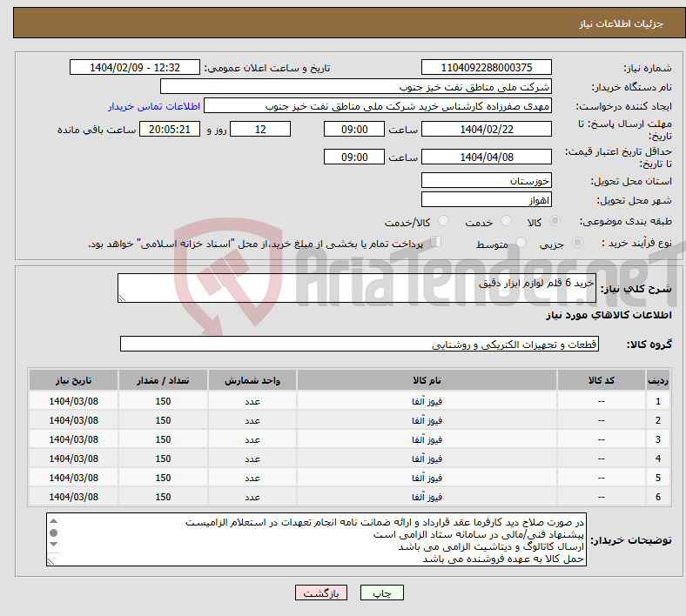Click the request creator field مهدی صفرزاده
Viewport: 686px width, 616px height.
[x=378, y=106]
